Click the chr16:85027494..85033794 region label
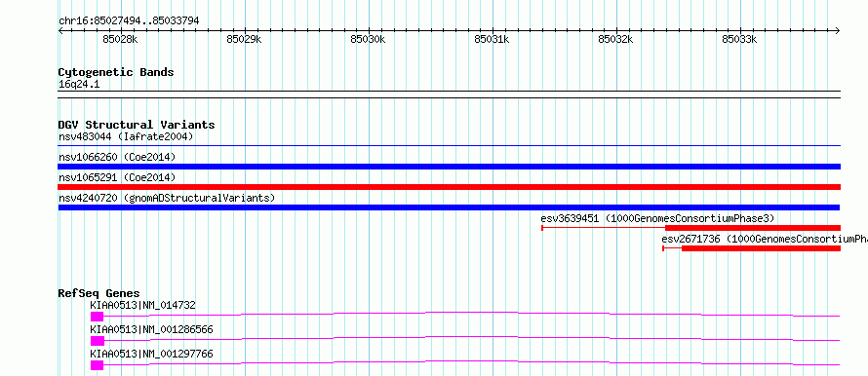868x376 pixels. tap(129, 21)
